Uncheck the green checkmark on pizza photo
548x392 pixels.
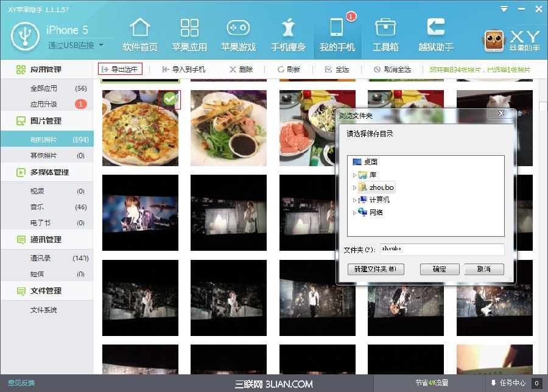coord(170,98)
